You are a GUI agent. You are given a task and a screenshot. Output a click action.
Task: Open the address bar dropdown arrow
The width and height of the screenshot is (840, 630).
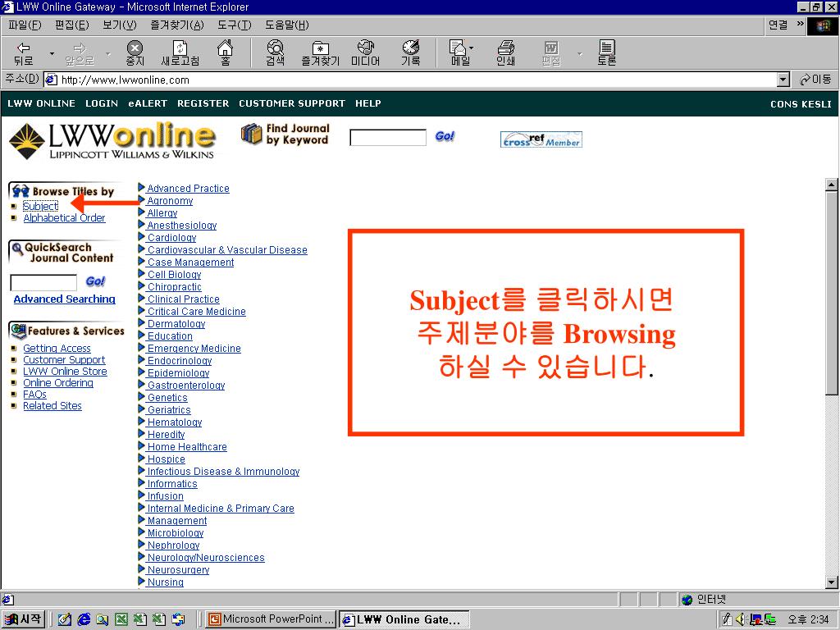(x=783, y=80)
